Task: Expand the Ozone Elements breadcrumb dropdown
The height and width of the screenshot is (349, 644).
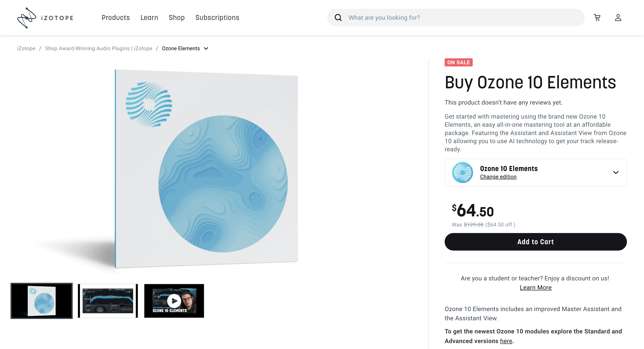Action: point(206,48)
